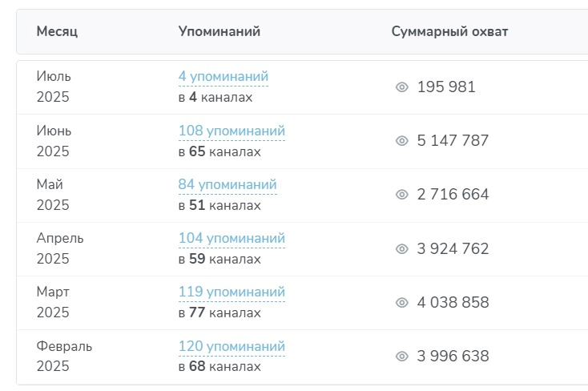Click the 'в 65 каналах' text
The width and height of the screenshot is (588, 391).
[219, 151]
